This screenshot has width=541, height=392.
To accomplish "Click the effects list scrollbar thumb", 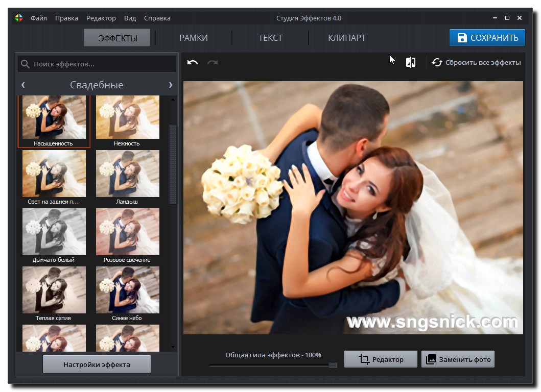I will (x=173, y=165).
